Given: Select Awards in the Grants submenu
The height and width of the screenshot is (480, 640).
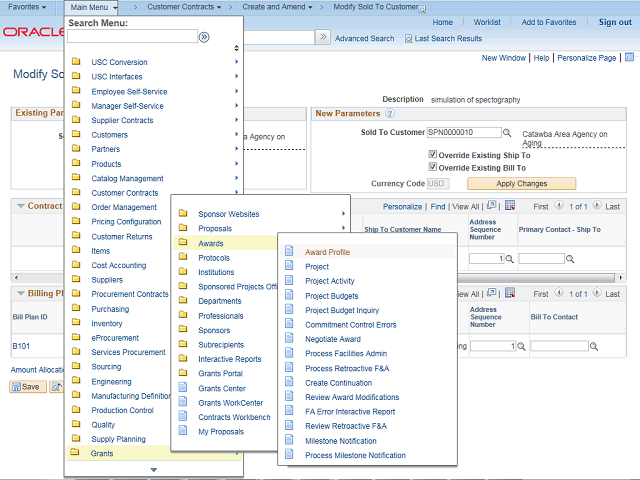Looking at the screenshot, I should 211,243.
